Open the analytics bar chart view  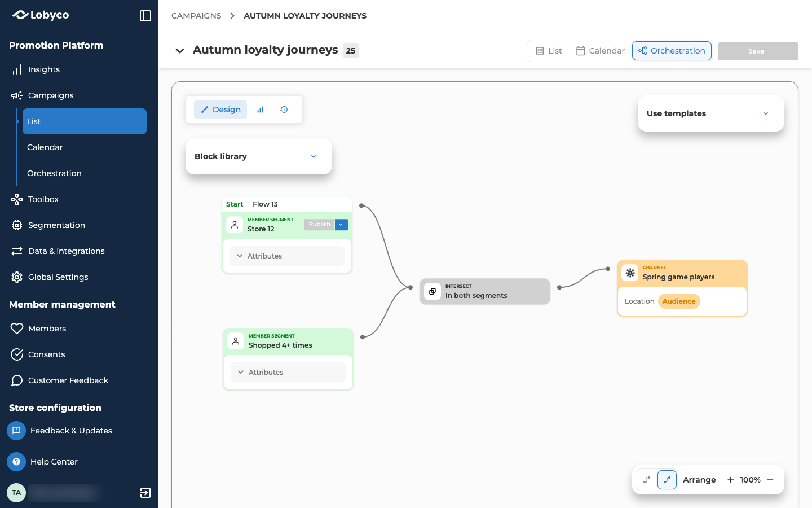(260, 110)
